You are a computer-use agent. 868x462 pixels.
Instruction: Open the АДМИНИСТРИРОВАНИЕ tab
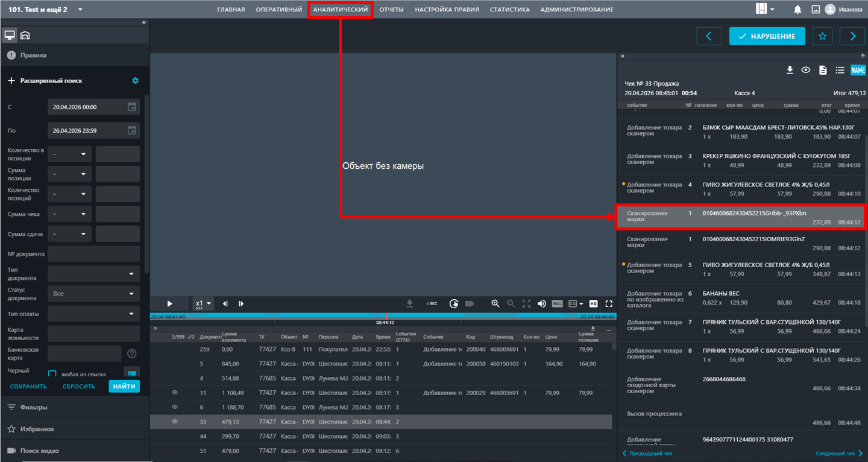click(x=577, y=10)
